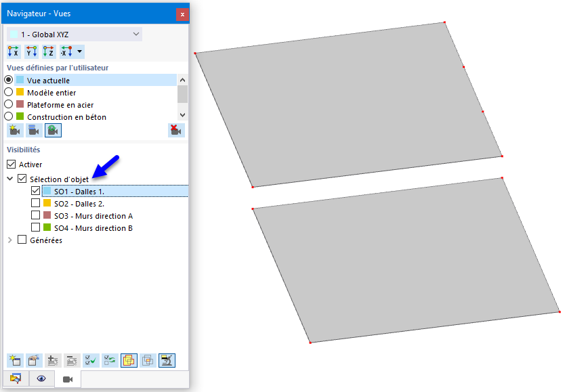
Task: Create a new user-defined view
Action: 15,130
